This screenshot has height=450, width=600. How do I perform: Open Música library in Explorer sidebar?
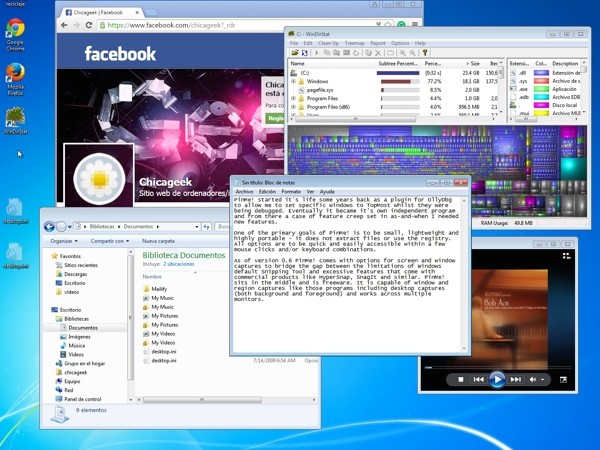[x=73, y=346]
